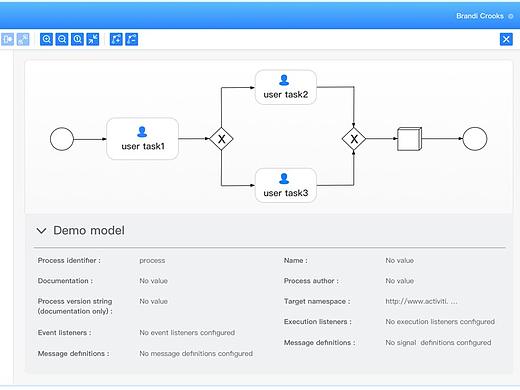The height and width of the screenshot is (390, 520).
Task: Open 'No execution listeners configured' setting
Action: [x=440, y=322]
